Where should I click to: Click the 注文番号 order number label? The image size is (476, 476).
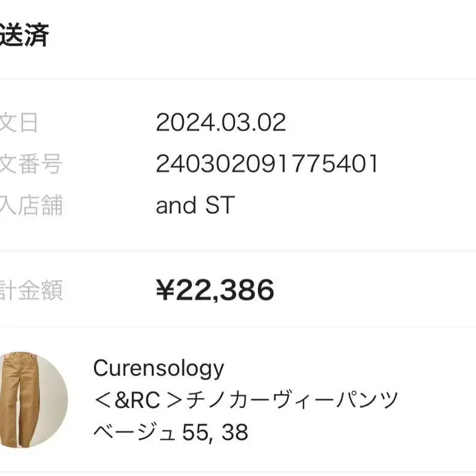30,164
